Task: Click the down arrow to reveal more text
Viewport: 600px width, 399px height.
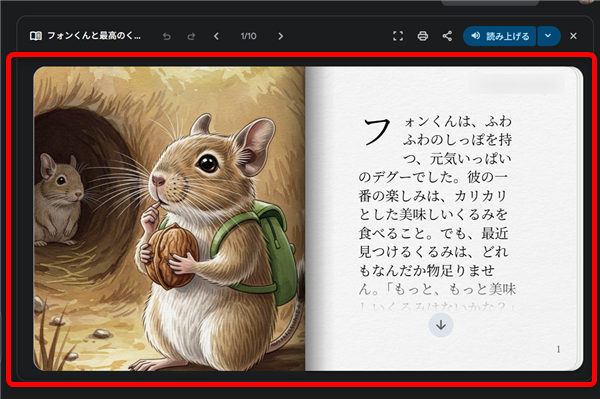Action: [441, 325]
